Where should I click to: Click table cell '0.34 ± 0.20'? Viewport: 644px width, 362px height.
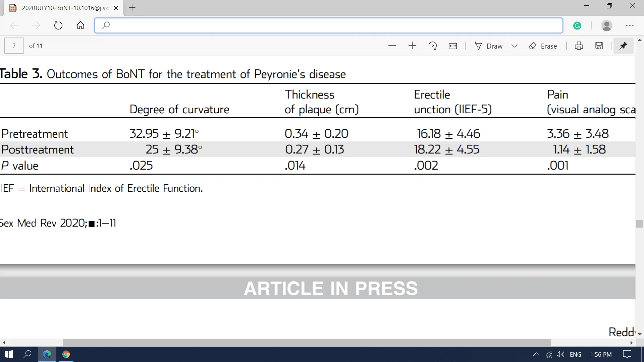point(317,134)
